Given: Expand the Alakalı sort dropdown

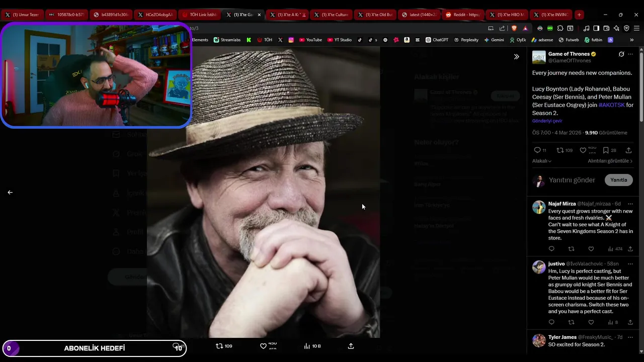Looking at the screenshot, I should point(542,161).
